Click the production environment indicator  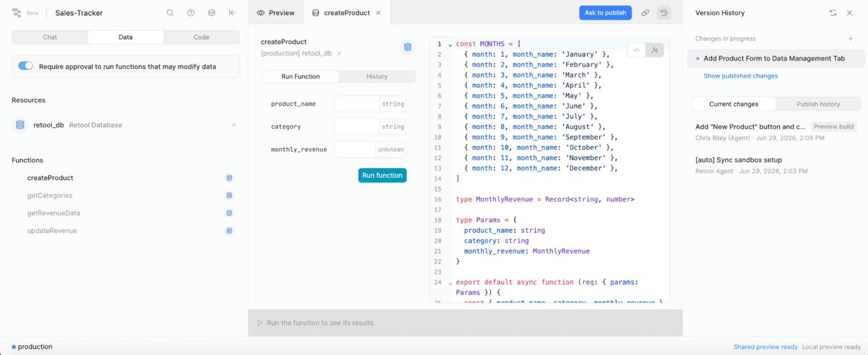[32, 347]
